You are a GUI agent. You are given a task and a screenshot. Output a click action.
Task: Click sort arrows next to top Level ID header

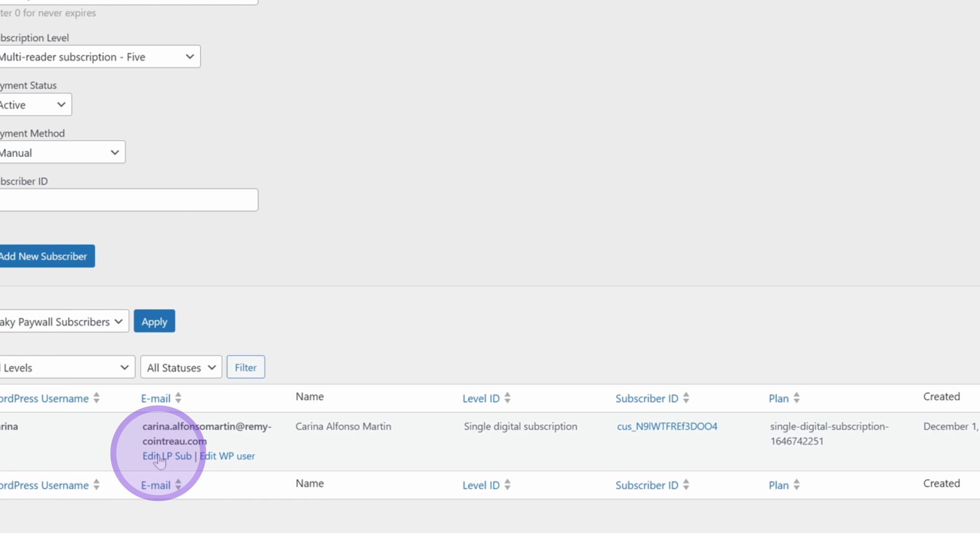pos(507,398)
